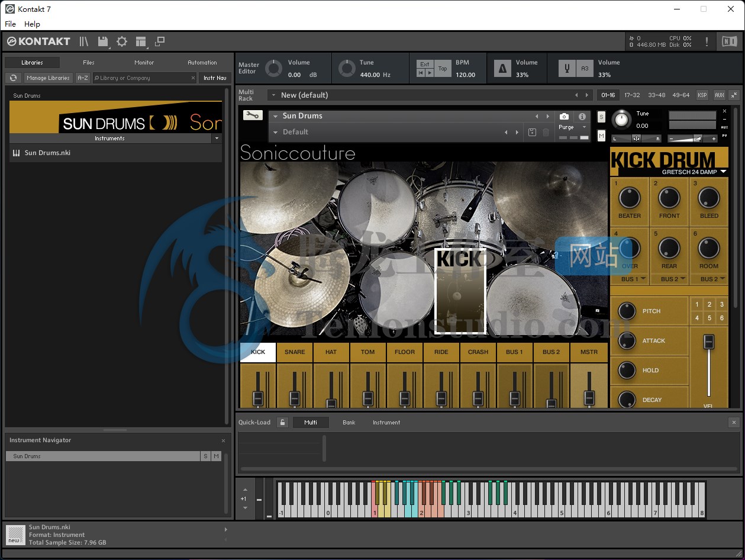Open instrument edit mode with wrench icon
Viewport: 745px width, 560px height.
click(252, 115)
